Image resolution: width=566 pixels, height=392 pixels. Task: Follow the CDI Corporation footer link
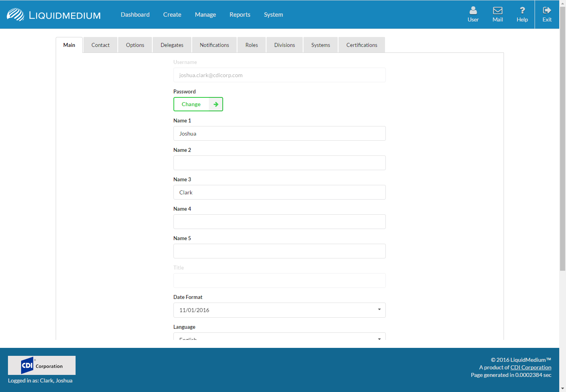tap(531, 367)
